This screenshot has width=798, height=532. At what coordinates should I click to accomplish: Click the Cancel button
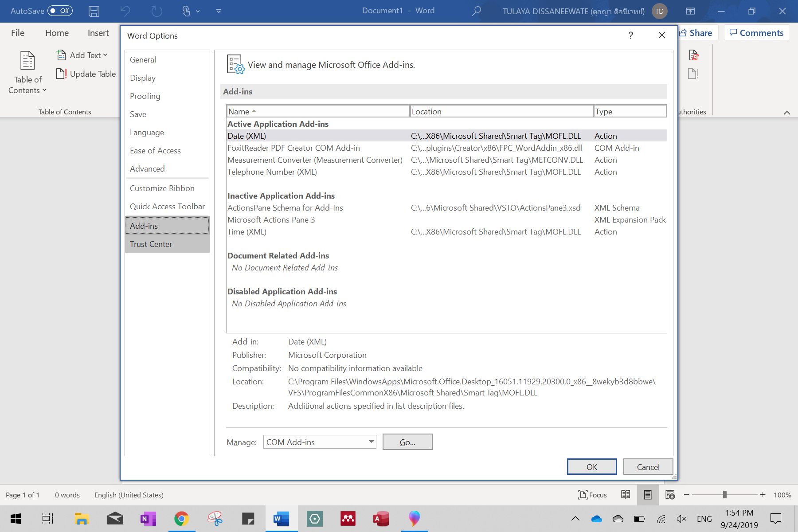pyautogui.click(x=648, y=467)
